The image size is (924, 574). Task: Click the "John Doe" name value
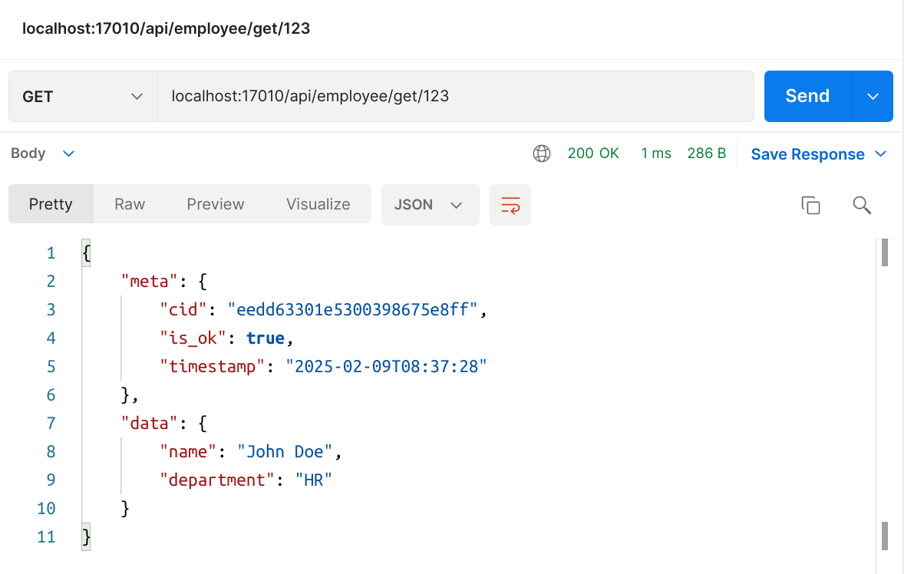pyautogui.click(x=285, y=452)
